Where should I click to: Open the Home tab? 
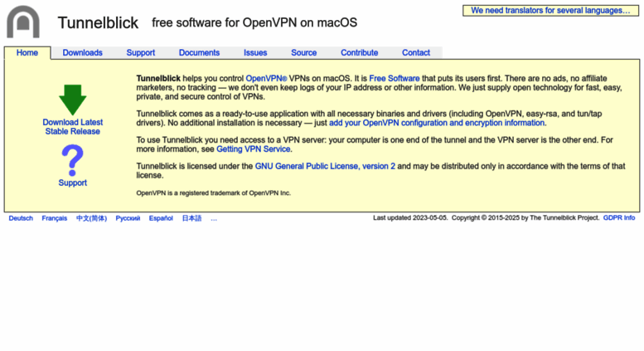click(x=27, y=52)
